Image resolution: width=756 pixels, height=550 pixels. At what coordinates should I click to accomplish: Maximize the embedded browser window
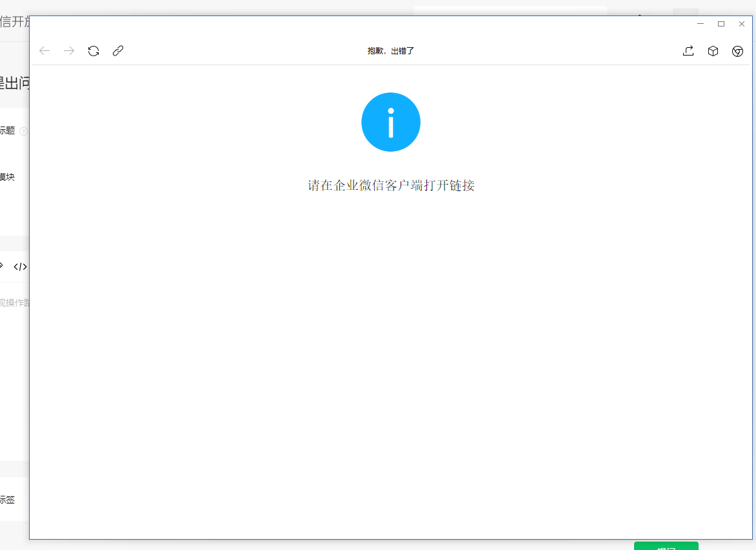click(721, 24)
